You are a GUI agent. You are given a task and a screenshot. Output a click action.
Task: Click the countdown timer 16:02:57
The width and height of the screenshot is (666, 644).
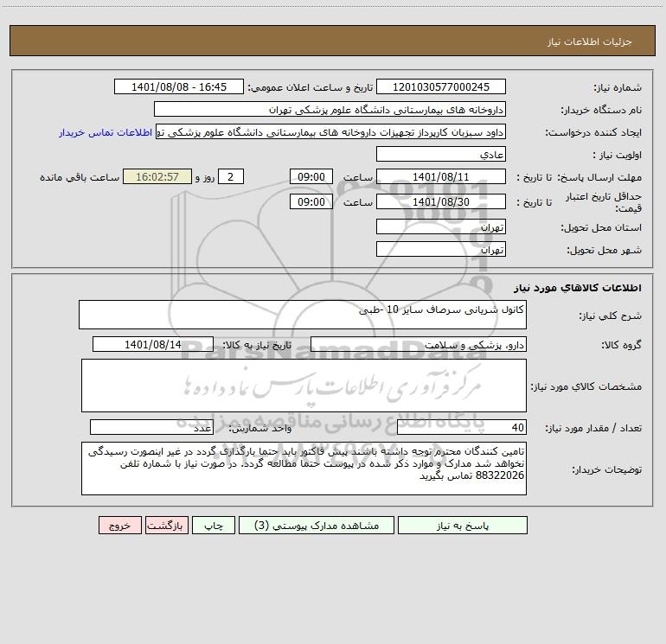157,177
